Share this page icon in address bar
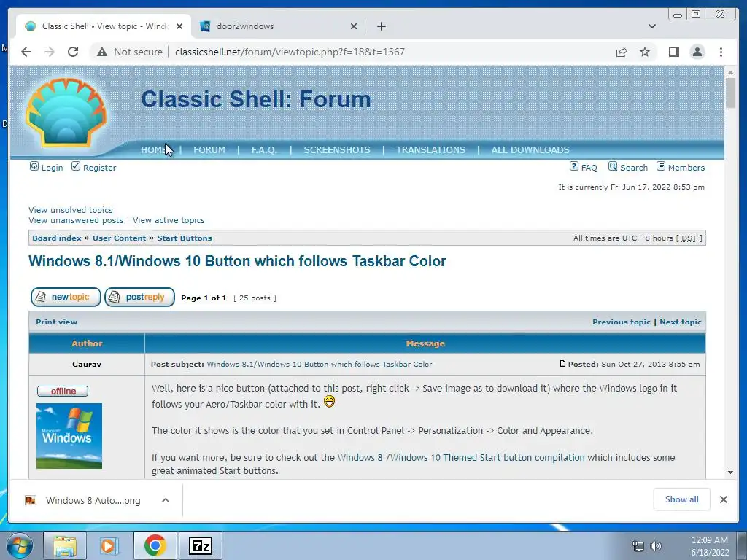This screenshot has height=560, width=747. [x=622, y=52]
